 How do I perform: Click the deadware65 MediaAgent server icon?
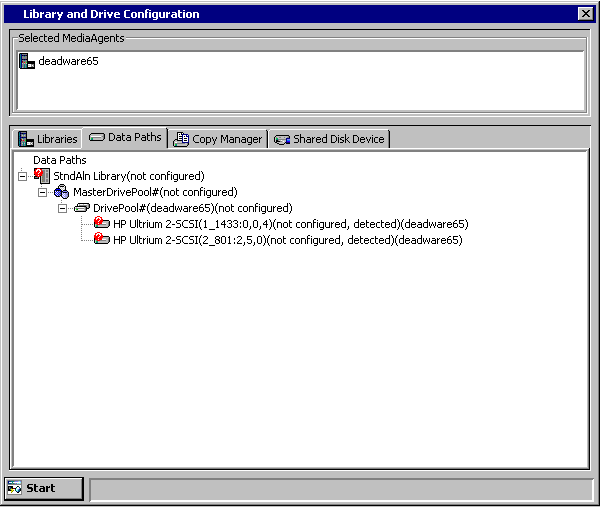(27, 61)
